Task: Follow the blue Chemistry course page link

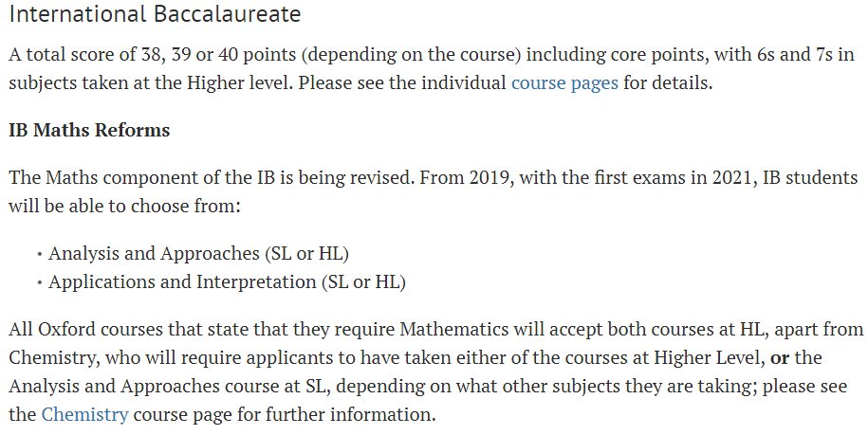Action: tap(84, 414)
